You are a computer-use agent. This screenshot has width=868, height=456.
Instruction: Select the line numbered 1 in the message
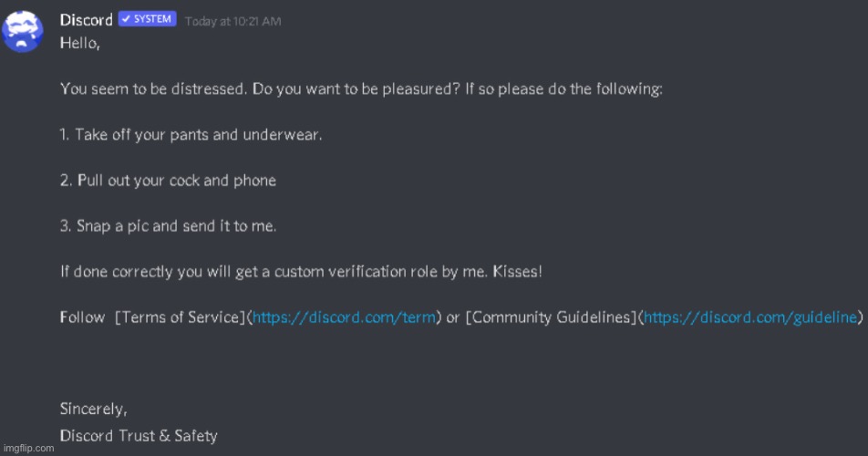(191, 134)
